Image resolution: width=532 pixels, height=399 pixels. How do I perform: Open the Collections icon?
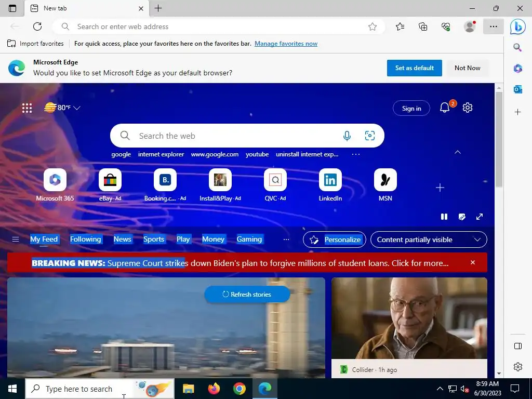[423, 26]
